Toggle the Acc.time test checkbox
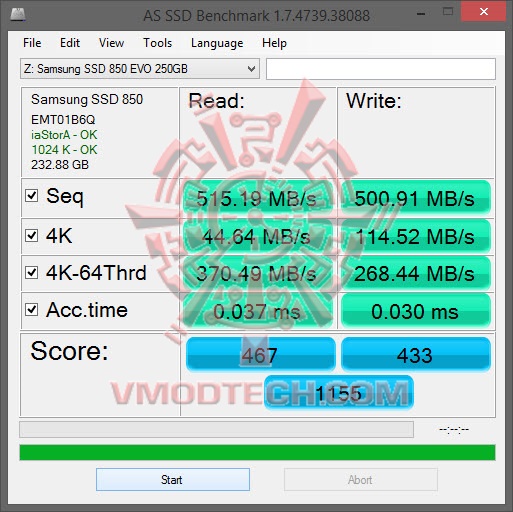Image resolution: width=513 pixels, height=512 pixels. pos(32,309)
